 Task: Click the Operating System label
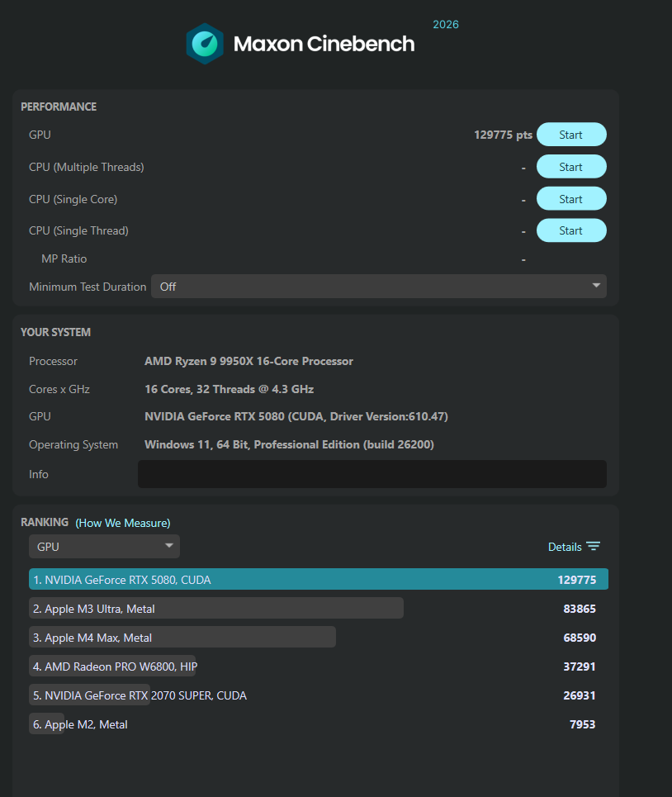point(73,445)
